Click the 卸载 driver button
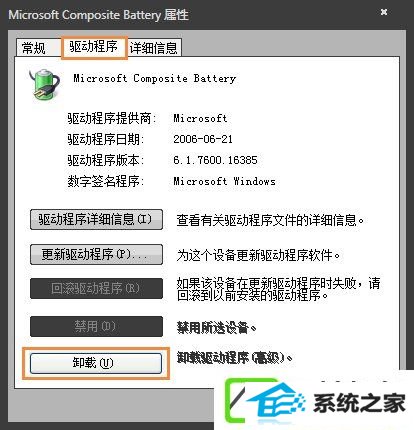 click(x=96, y=363)
